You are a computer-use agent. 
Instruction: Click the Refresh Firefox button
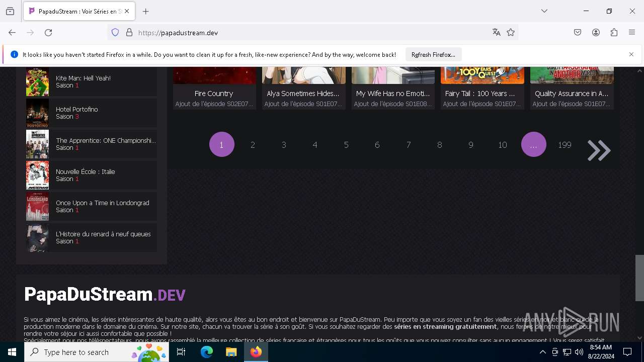(433, 54)
